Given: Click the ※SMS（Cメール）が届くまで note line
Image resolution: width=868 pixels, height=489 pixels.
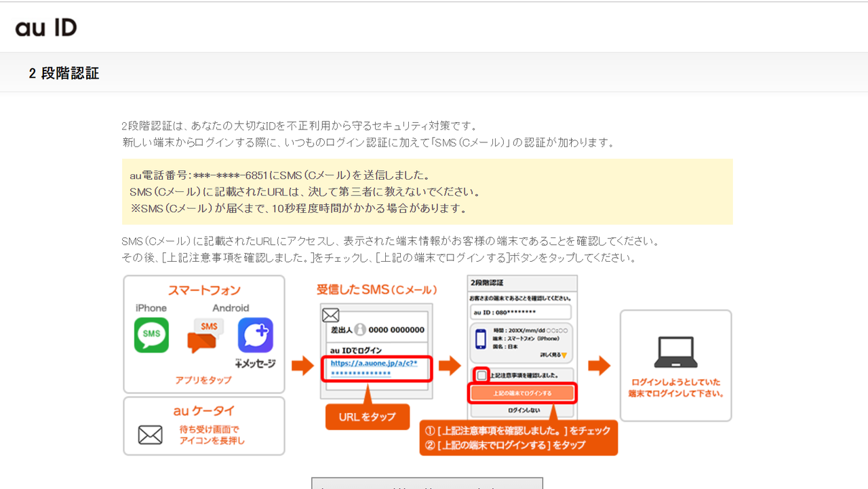Looking at the screenshot, I should click(298, 208).
